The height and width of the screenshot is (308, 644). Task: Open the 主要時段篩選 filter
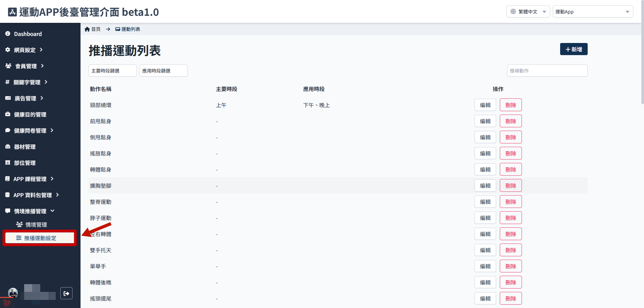coord(113,71)
